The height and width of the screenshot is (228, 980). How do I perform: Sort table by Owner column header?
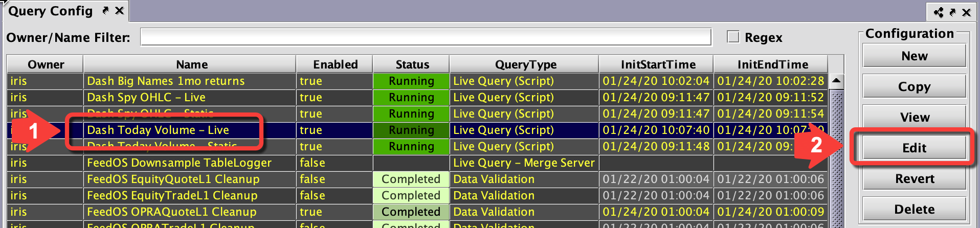46,64
